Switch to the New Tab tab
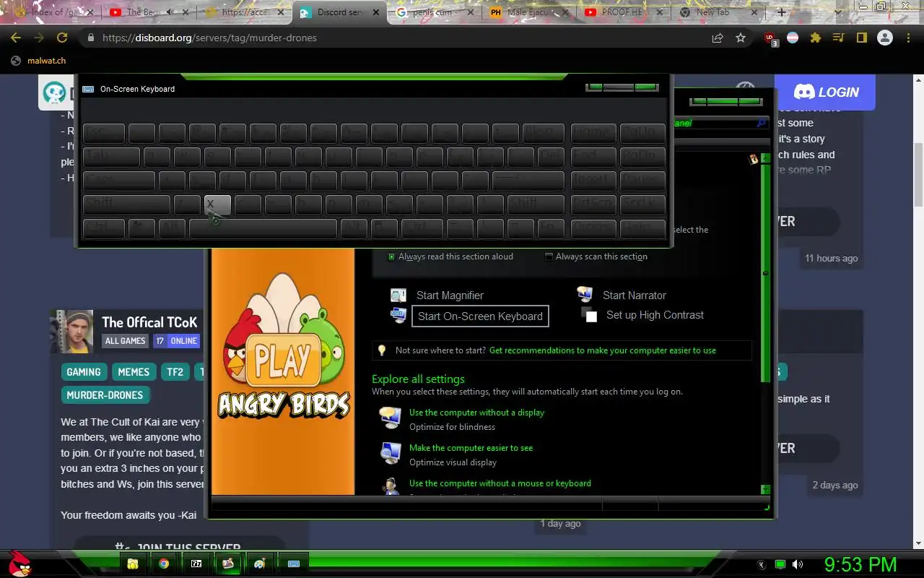This screenshot has height=578, width=924. [713, 12]
